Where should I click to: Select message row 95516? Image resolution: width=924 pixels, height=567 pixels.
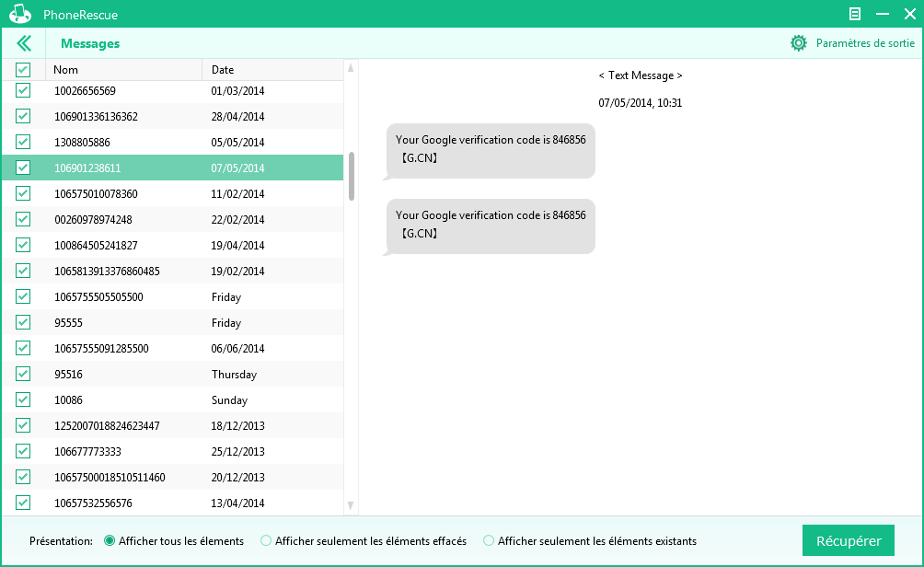(173, 375)
